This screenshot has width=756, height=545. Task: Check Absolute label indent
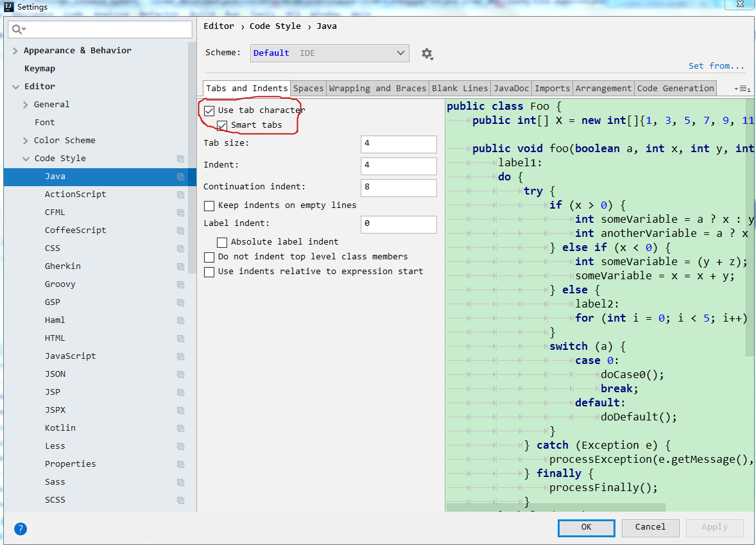tap(222, 242)
